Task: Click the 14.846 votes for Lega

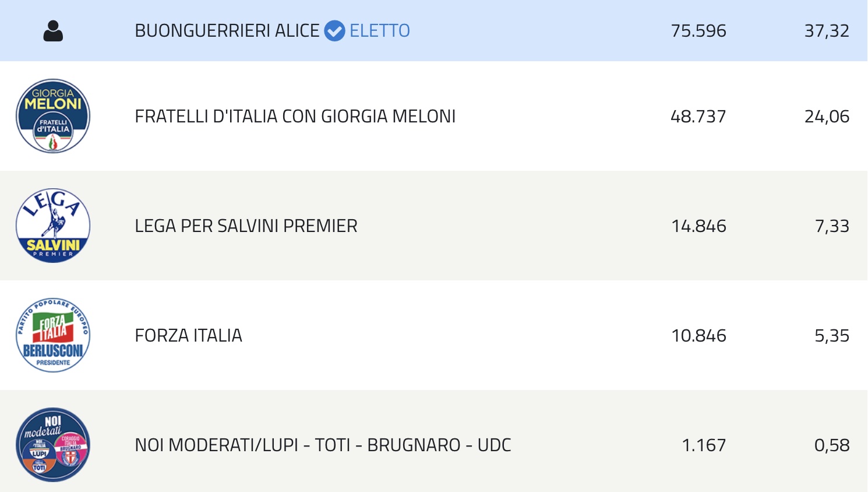Action: coord(698,226)
